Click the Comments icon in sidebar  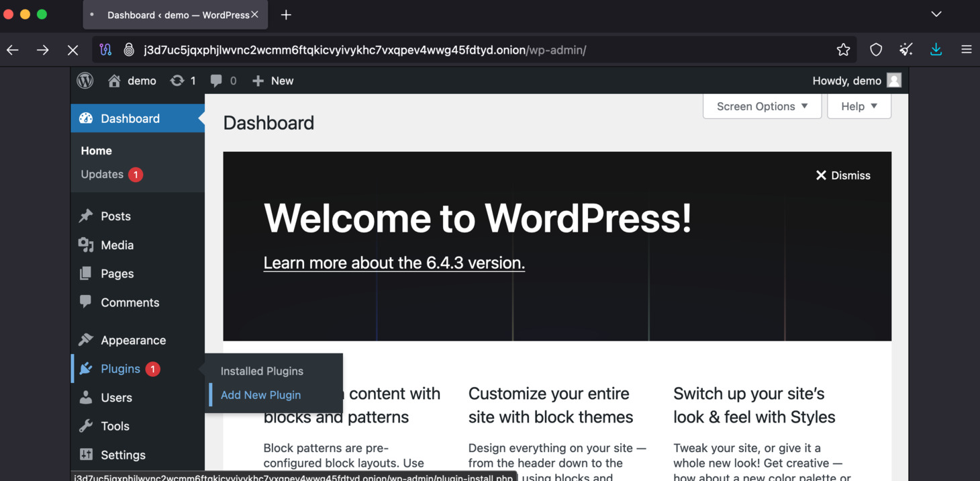[x=86, y=302]
